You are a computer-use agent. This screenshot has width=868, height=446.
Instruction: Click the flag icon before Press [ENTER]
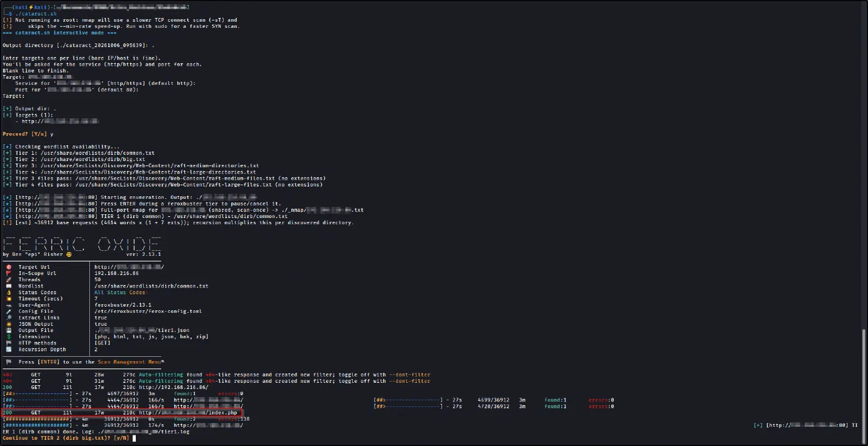pos(9,362)
